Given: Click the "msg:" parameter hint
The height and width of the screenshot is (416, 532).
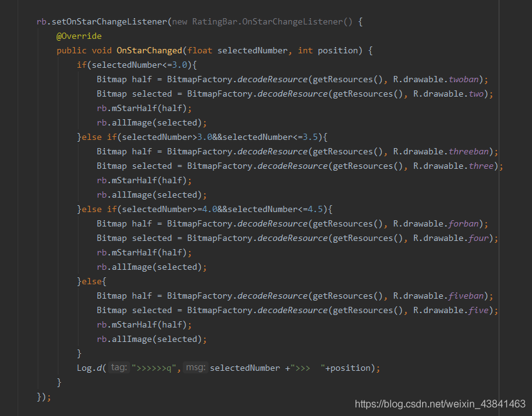Looking at the screenshot, I should click(x=195, y=368).
